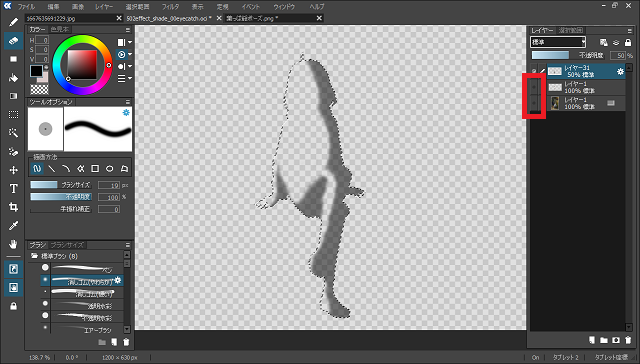
Task: Choose freehand drawing method icon
Action: (37, 168)
